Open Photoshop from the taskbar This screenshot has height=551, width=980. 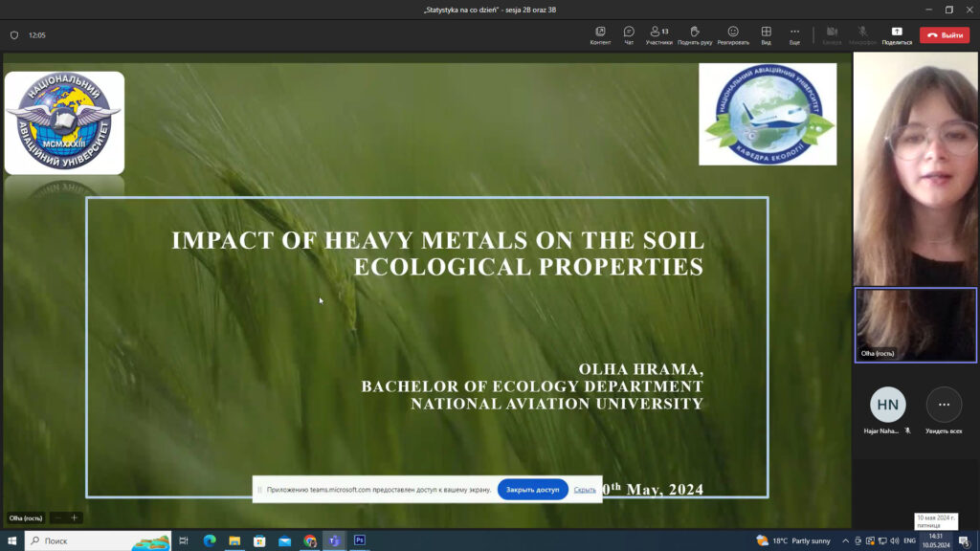click(360, 540)
